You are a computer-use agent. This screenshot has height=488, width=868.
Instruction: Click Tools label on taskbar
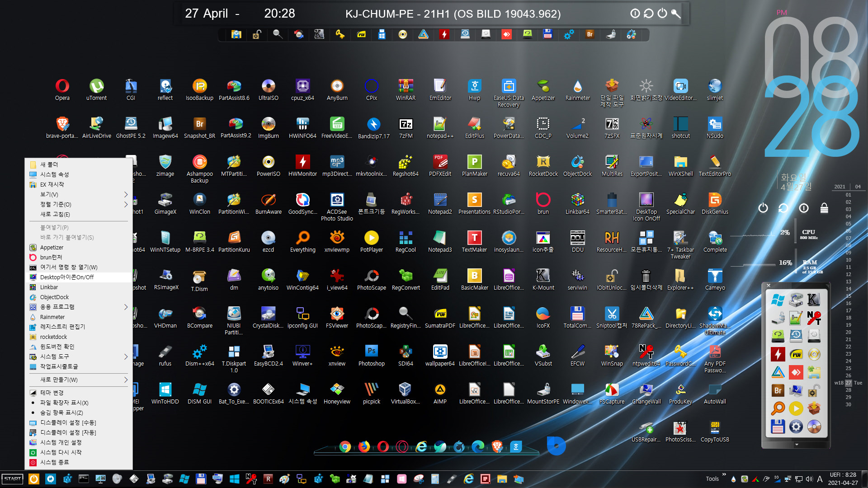[712, 479]
